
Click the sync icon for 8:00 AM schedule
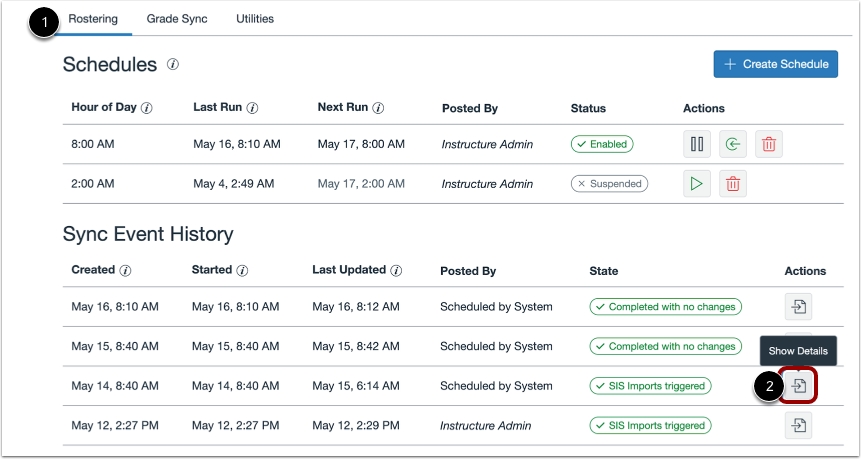[733, 144]
